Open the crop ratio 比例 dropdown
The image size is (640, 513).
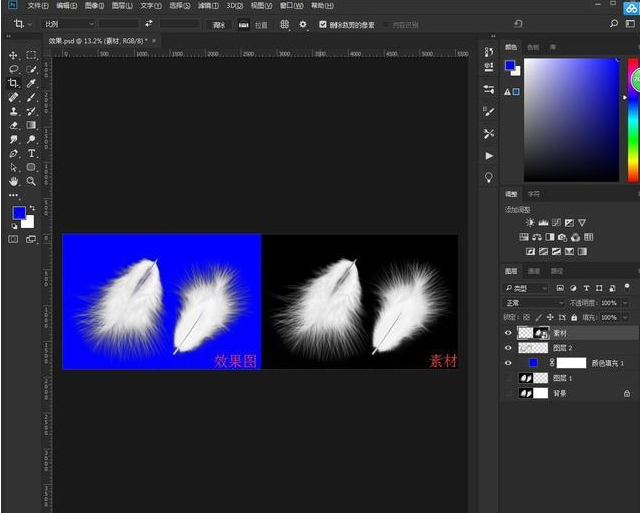69,23
